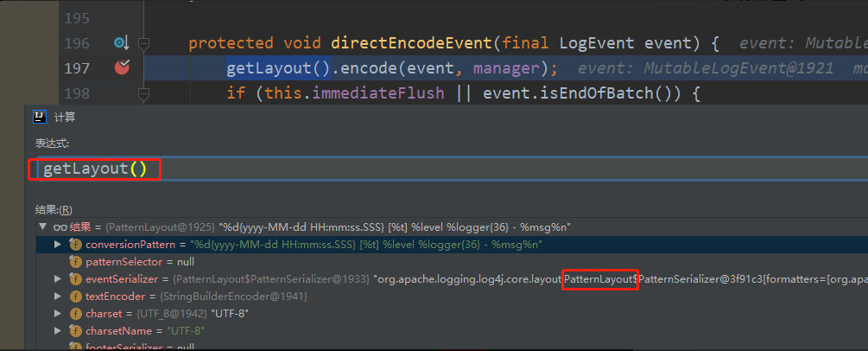
Task: Collapse the method fold marker on line 196
Action: point(143,43)
